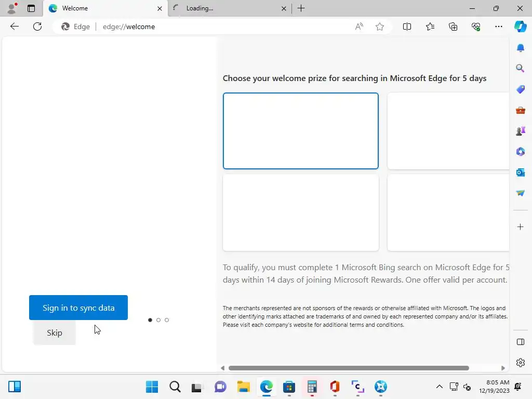532x399 pixels.
Task: Show hidden system tray icons
Action: [439, 387]
